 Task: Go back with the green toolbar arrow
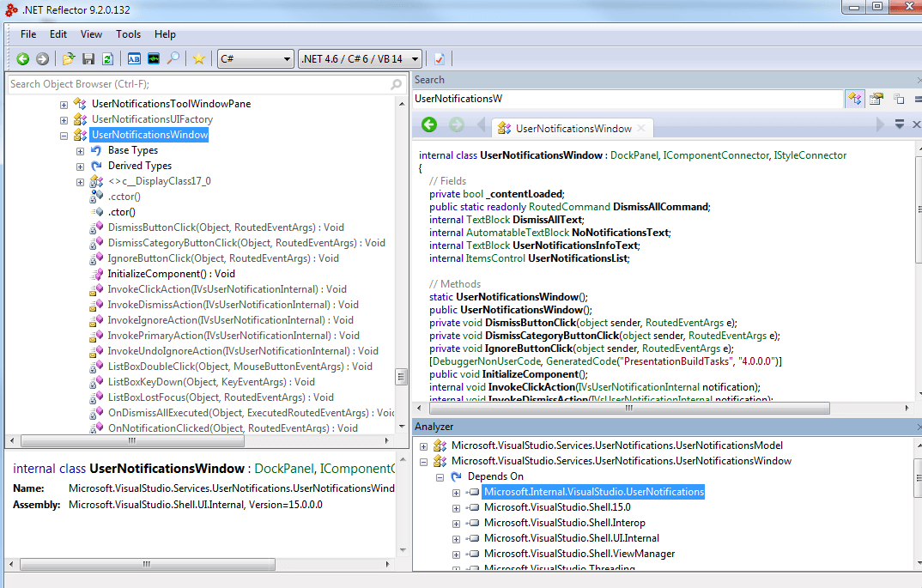tap(23, 58)
